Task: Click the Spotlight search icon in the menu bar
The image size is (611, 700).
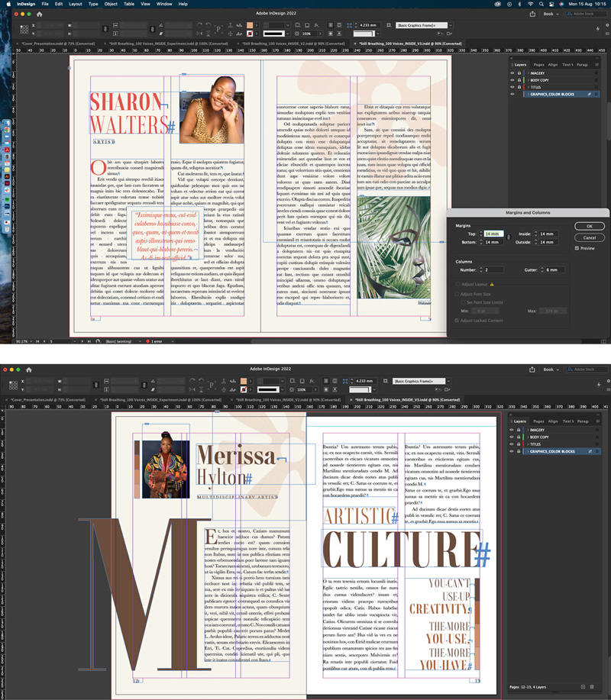Action: click(x=541, y=4)
